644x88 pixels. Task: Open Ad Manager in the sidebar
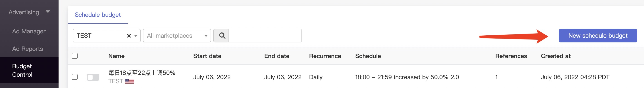29,31
